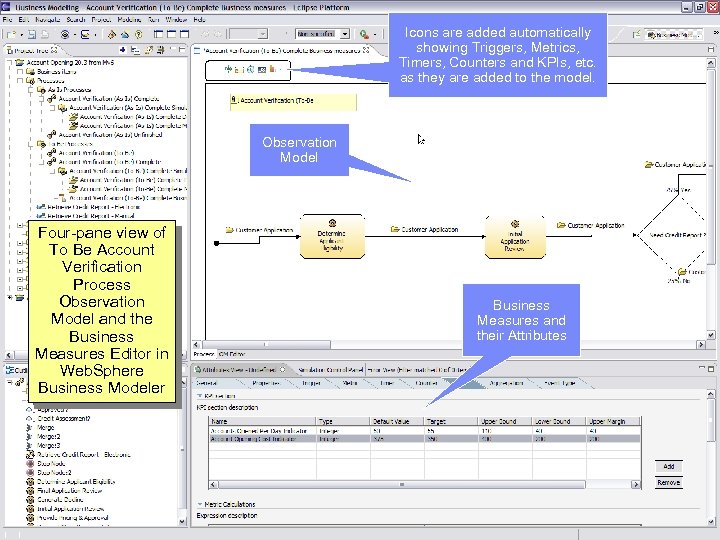This screenshot has width=720, height=540.
Task: Open the Project menu
Action: point(101,20)
